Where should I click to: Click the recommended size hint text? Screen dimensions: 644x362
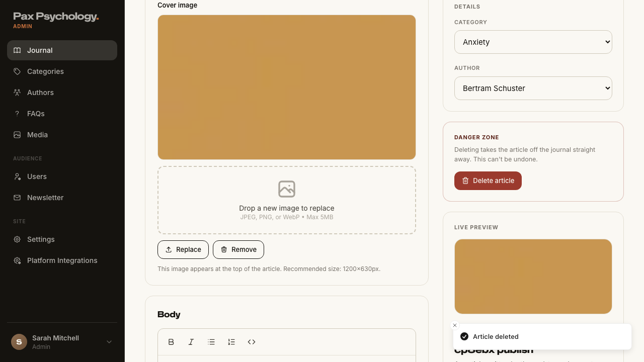(269, 269)
